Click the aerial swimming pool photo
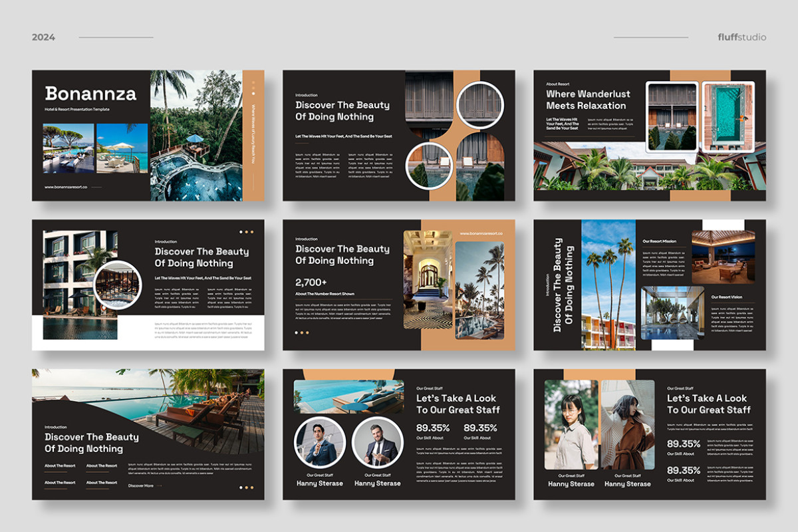Viewport: 798px width, 532px height. click(x=728, y=116)
